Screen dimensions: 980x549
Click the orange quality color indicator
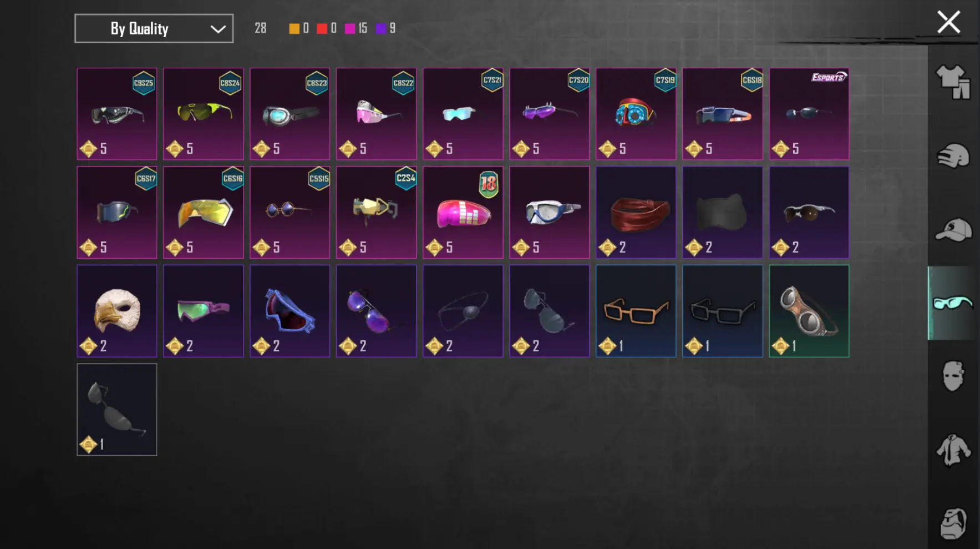[294, 29]
